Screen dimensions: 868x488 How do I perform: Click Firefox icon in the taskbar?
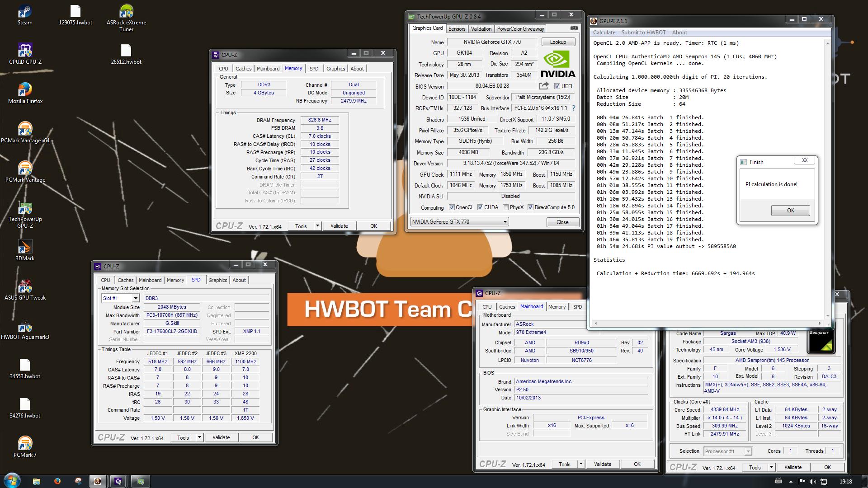57,481
